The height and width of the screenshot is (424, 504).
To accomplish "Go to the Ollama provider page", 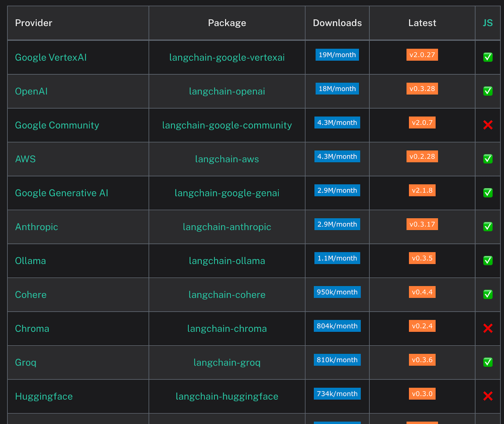I will point(31,261).
